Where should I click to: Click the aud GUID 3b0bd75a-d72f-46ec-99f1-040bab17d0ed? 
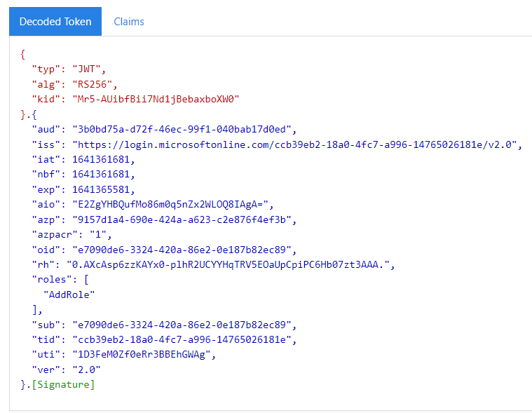click(x=182, y=129)
